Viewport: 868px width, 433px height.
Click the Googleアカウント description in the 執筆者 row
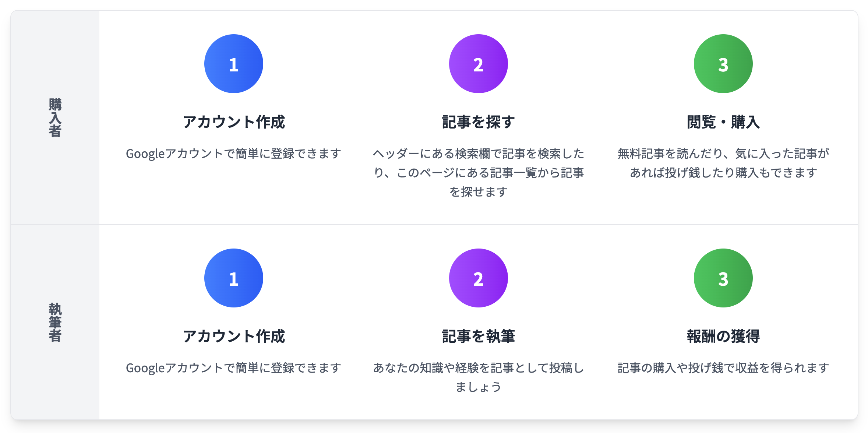(233, 368)
